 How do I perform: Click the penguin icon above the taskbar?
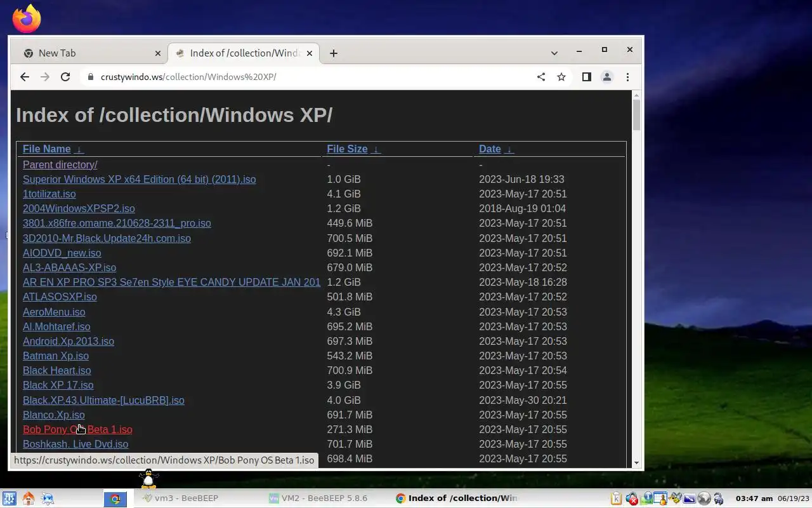pyautogui.click(x=148, y=479)
